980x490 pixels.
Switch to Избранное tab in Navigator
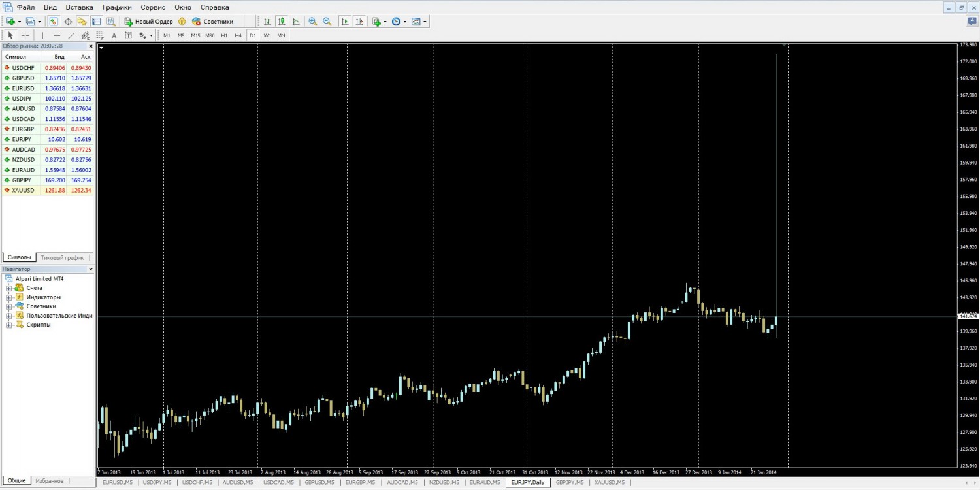pos(49,481)
